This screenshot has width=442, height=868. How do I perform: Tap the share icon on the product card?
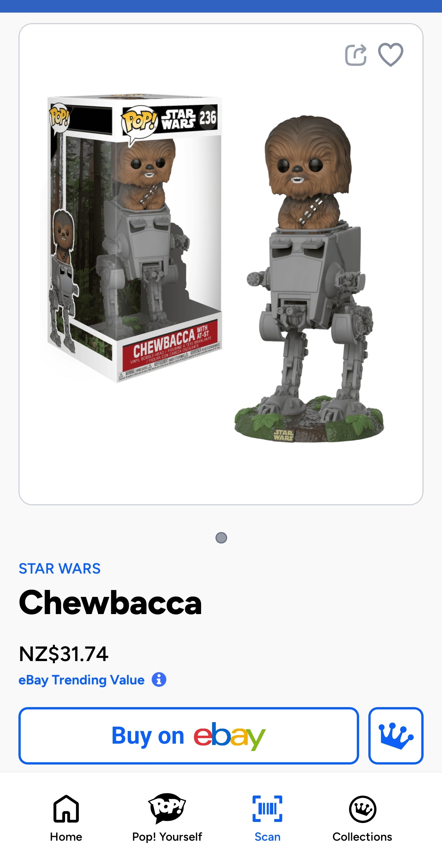(356, 55)
